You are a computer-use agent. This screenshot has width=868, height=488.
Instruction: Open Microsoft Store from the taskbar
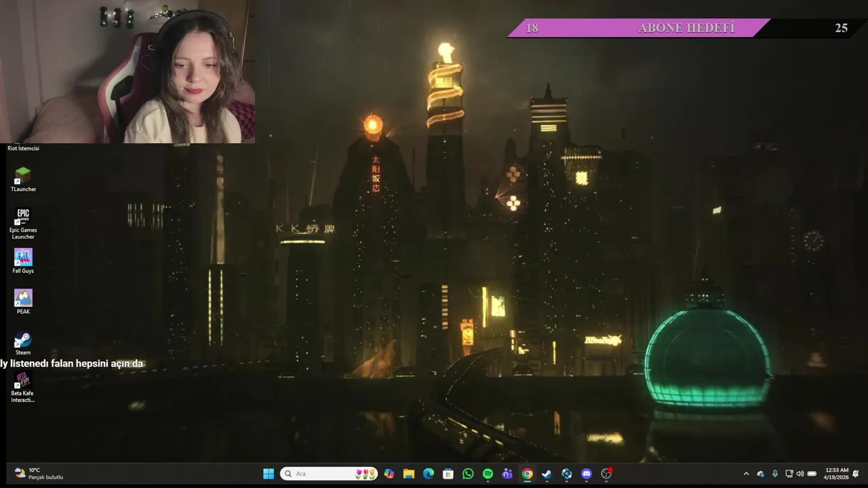click(448, 474)
